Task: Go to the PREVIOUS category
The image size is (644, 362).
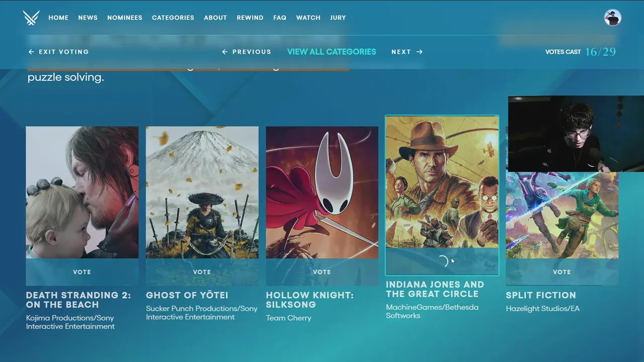Action: (x=247, y=52)
